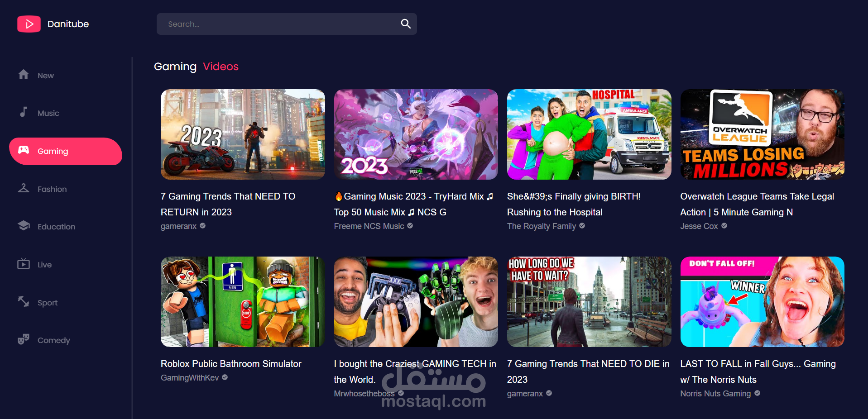Image resolution: width=868 pixels, height=419 pixels.
Task: Click verified badge next to Jesse Cox
Action: [x=724, y=226]
